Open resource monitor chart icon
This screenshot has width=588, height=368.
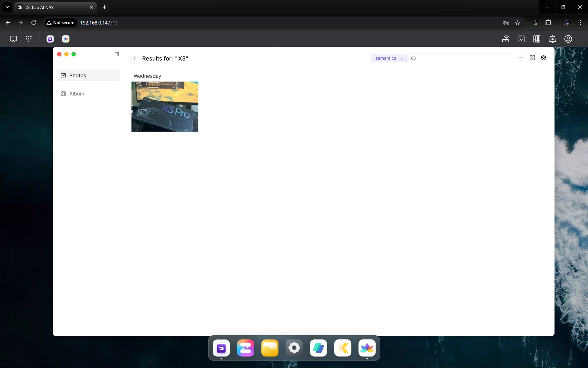[521, 39]
